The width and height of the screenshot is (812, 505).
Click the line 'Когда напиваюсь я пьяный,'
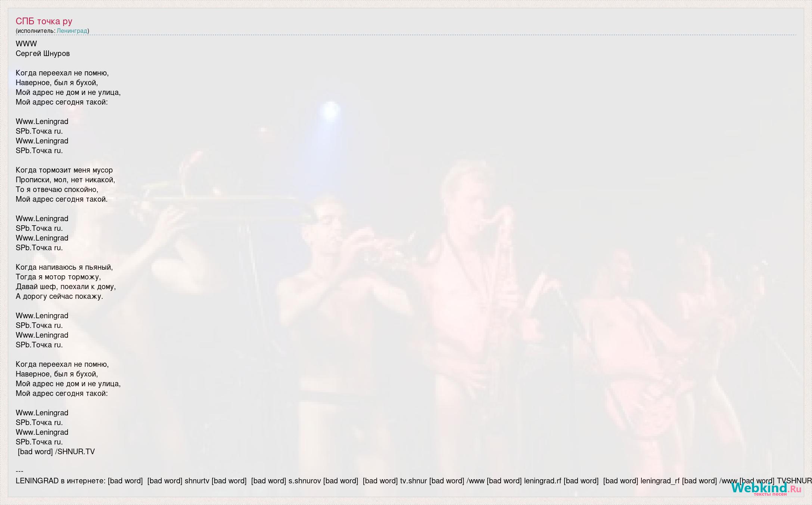coord(64,267)
